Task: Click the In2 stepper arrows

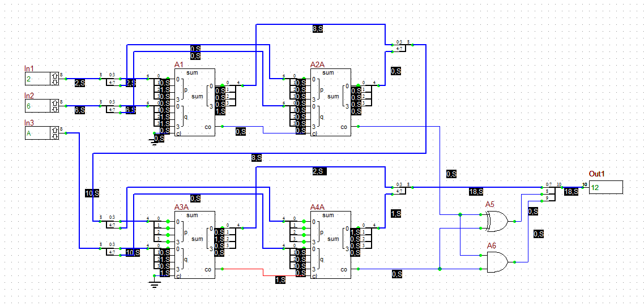Action: [x=54, y=105]
